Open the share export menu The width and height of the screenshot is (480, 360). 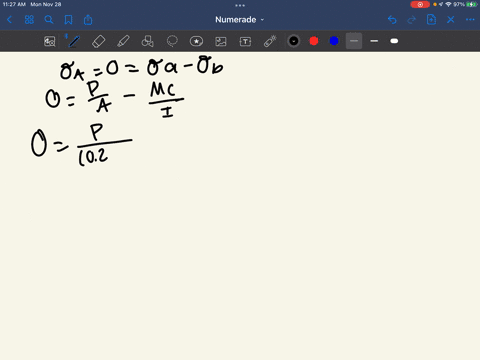pos(88,20)
